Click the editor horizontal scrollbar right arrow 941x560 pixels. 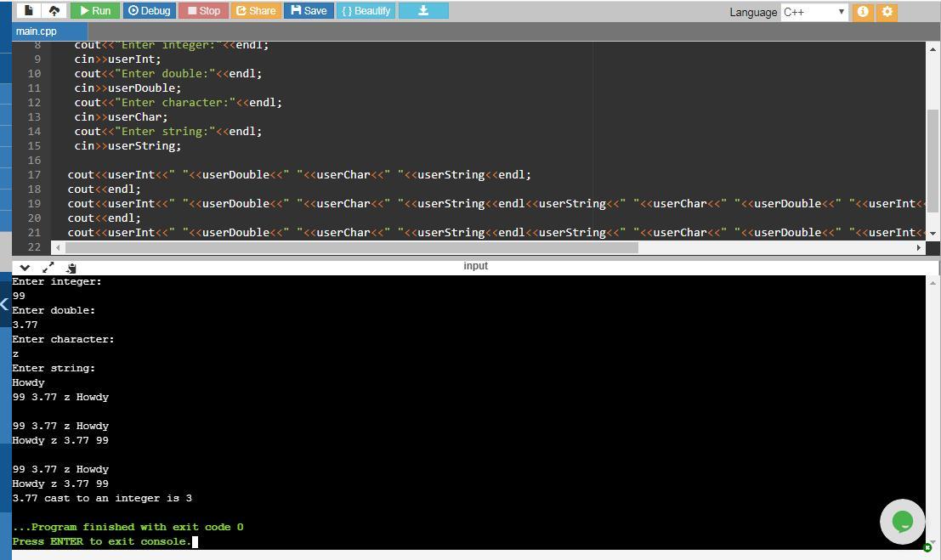tap(918, 247)
